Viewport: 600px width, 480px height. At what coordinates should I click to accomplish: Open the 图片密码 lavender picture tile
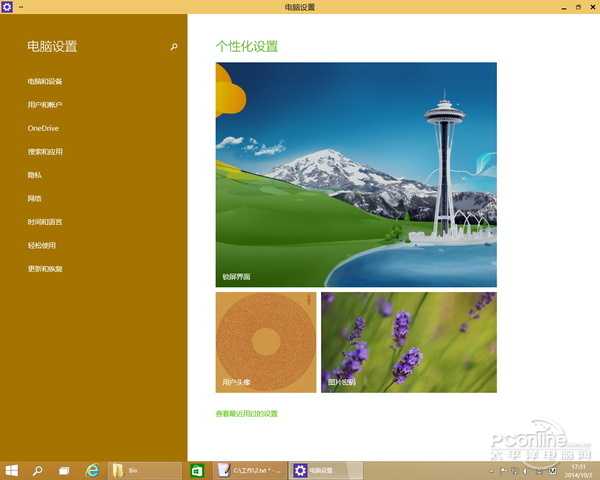(x=409, y=342)
